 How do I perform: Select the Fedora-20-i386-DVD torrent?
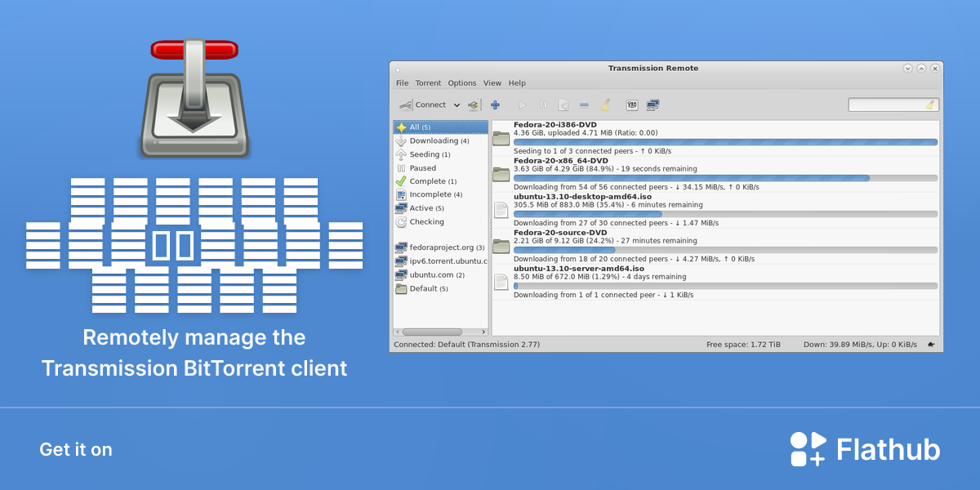pos(715,138)
